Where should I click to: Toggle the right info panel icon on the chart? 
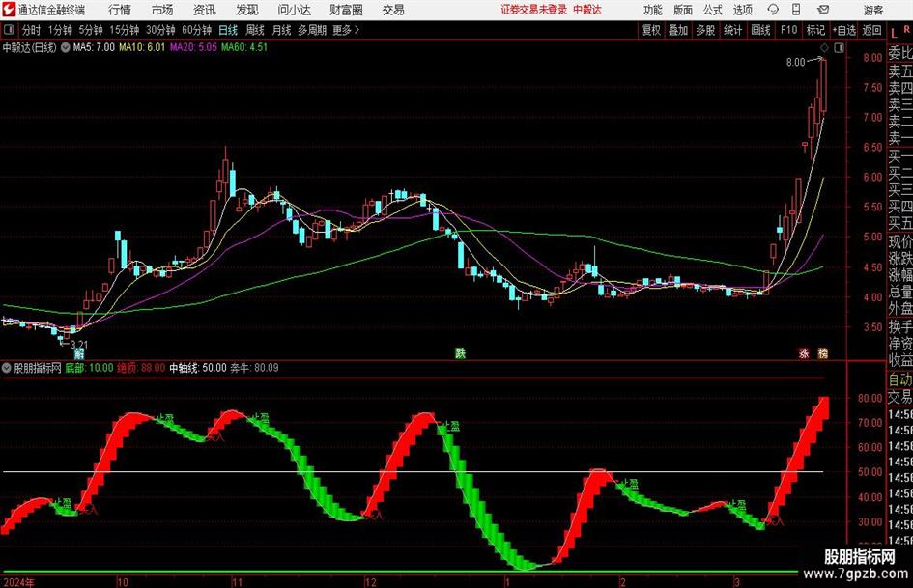[839, 48]
